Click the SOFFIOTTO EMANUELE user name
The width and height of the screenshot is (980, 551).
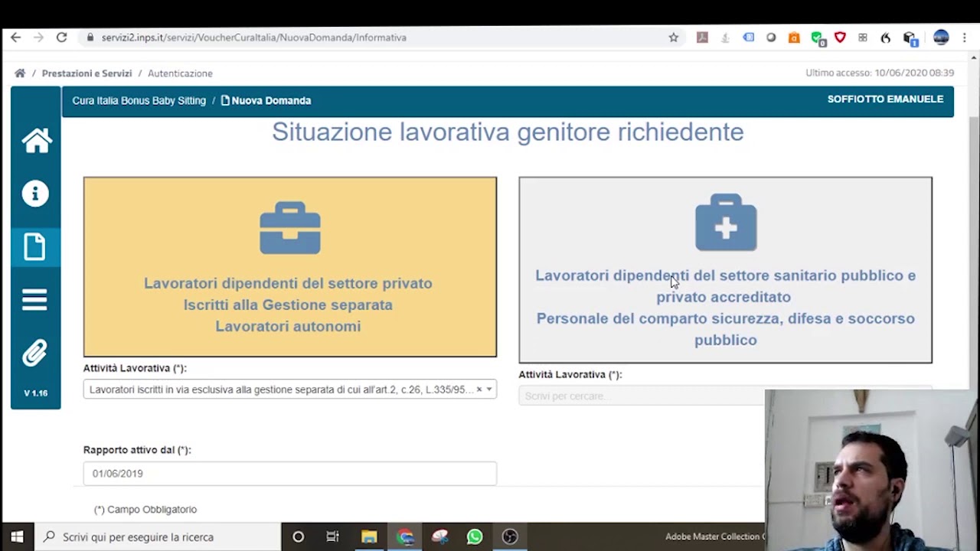pos(885,99)
